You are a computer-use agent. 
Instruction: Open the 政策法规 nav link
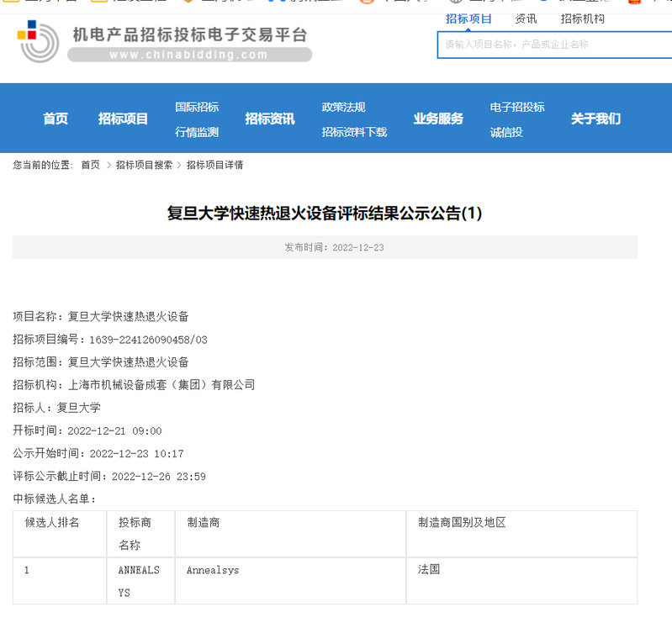[x=343, y=107]
